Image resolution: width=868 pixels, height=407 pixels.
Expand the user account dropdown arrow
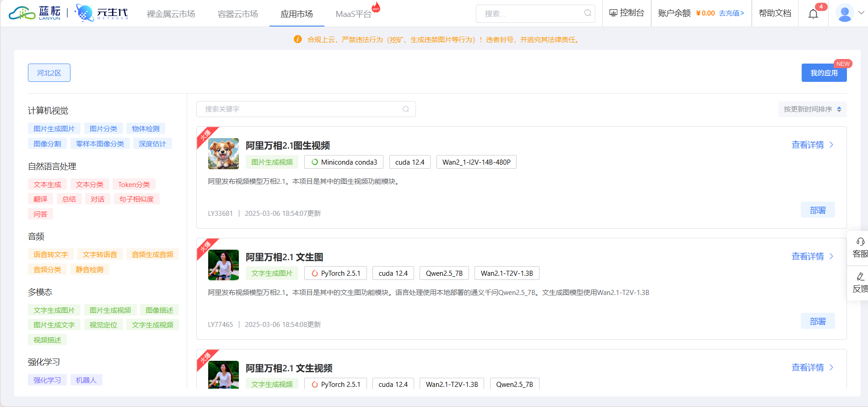[x=861, y=13]
